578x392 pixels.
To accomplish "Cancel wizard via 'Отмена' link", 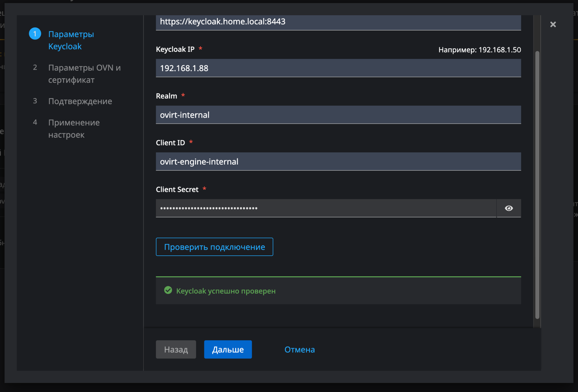I will 299,349.
